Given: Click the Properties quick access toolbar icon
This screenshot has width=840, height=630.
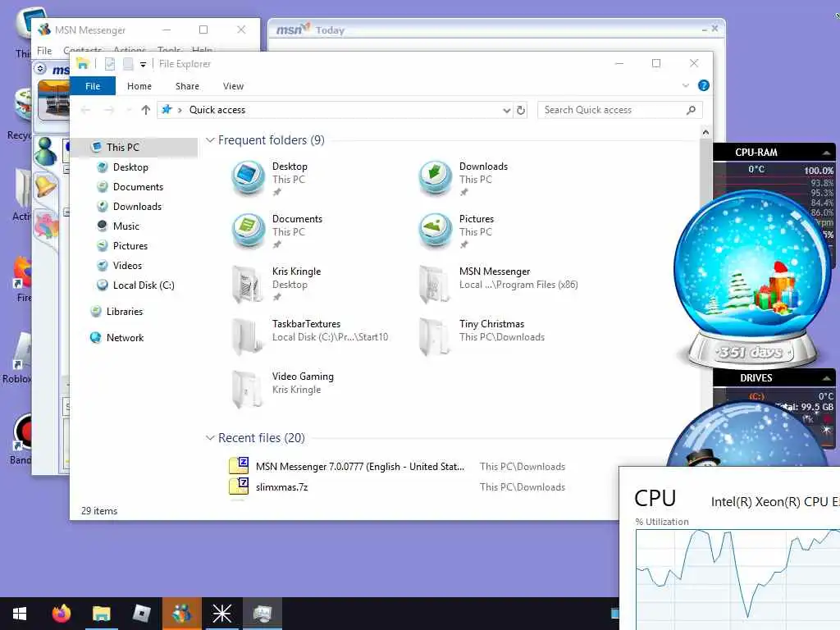Looking at the screenshot, I should pyautogui.click(x=110, y=64).
